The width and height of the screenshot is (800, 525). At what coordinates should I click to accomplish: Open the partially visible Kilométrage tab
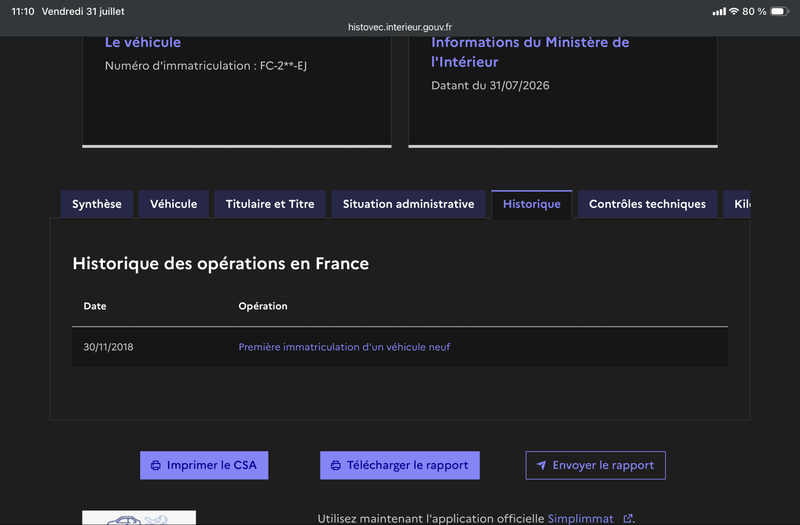pyautogui.click(x=737, y=204)
